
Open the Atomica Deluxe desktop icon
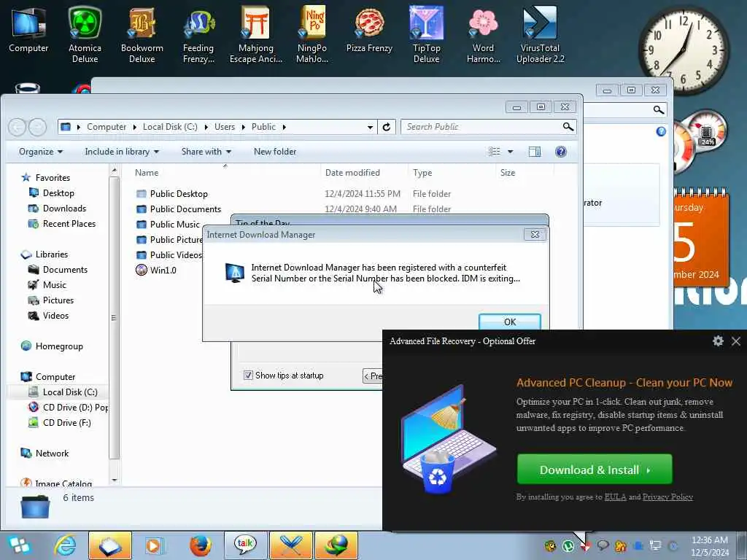click(x=85, y=35)
